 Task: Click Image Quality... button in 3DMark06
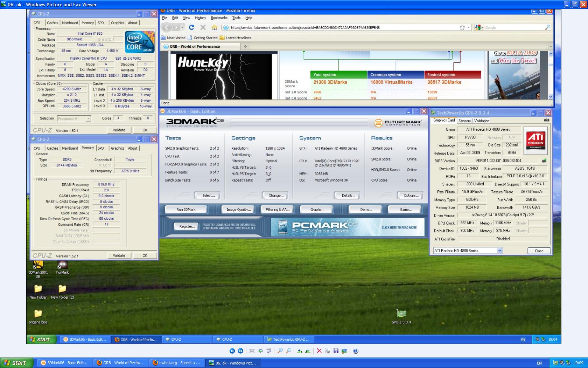(238, 210)
